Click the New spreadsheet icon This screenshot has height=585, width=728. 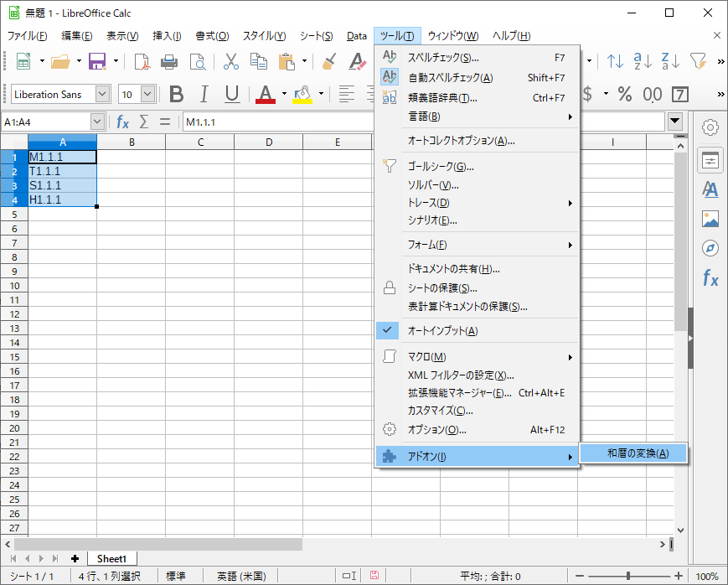(x=23, y=61)
